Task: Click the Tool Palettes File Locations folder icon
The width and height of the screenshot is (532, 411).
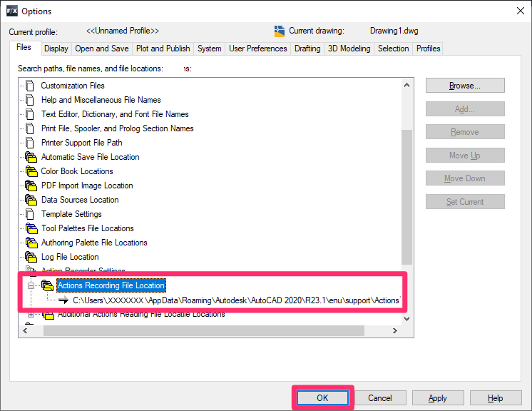Action: 31,228
